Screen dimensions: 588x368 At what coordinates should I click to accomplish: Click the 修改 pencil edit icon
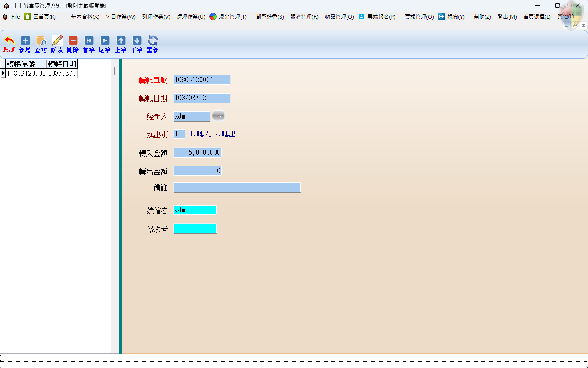(57, 41)
